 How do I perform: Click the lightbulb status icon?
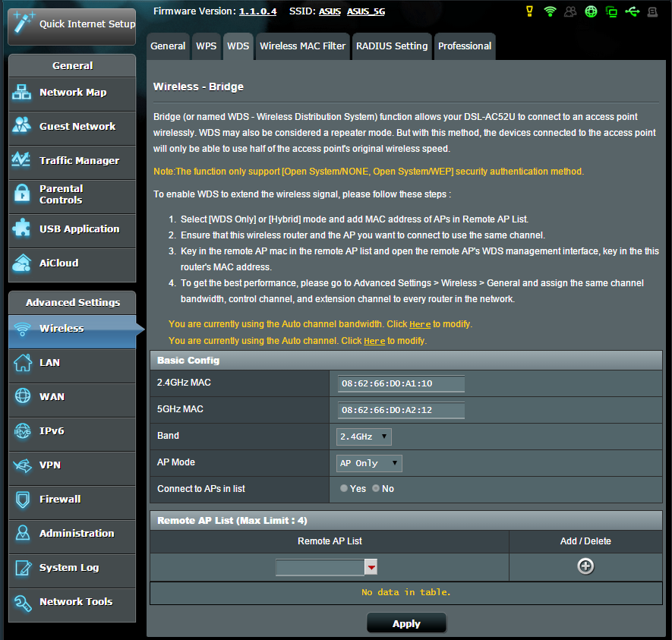(x=530, y=11)
